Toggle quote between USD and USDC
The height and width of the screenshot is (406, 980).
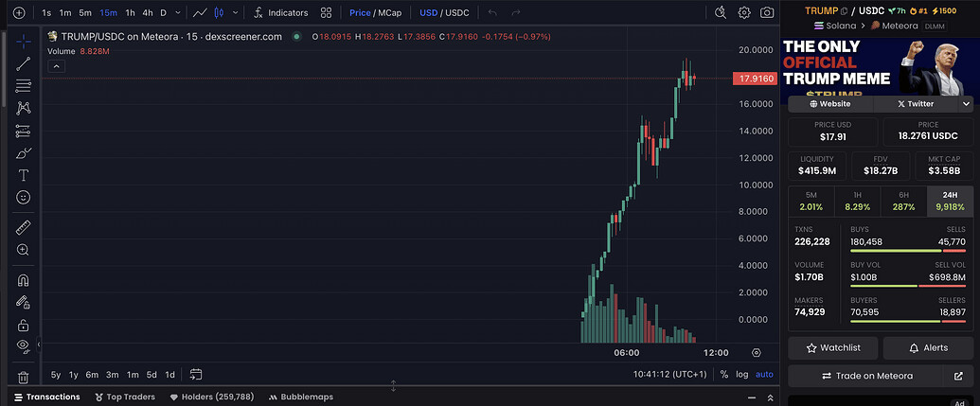tap(444, 12)
